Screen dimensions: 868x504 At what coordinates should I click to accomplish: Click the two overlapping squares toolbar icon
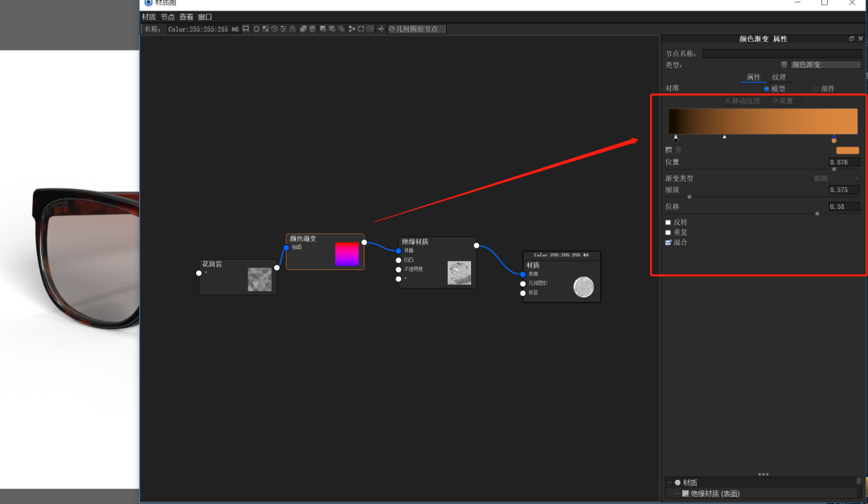[x=303, y=29]
